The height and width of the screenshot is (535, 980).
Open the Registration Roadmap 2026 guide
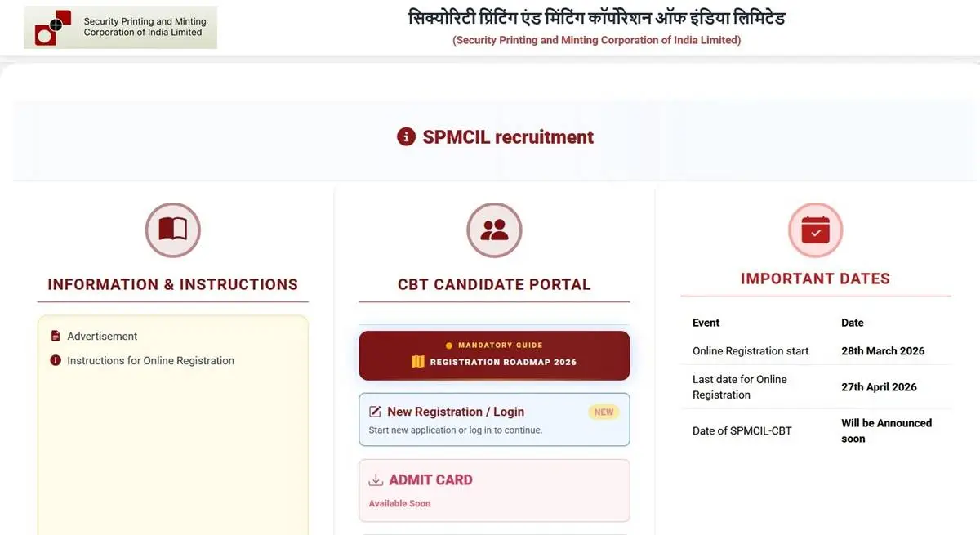pos(493,355)
